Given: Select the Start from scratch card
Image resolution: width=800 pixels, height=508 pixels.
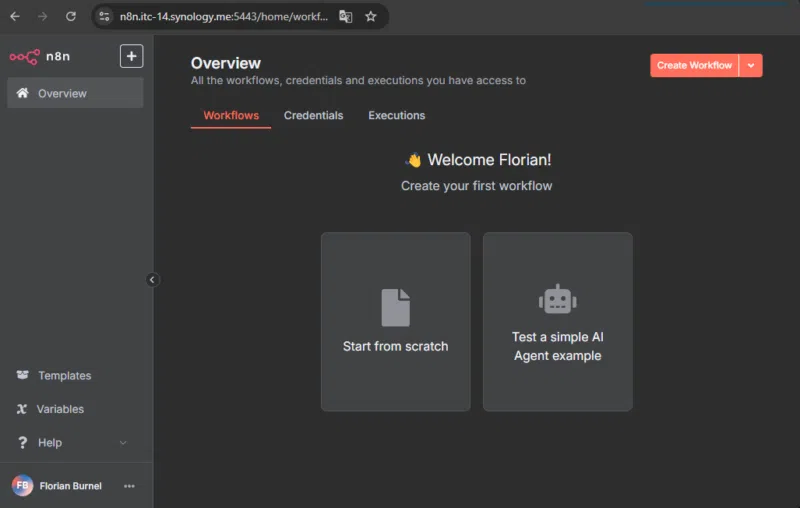Looking at the screenshot, I should click(395, 322).
